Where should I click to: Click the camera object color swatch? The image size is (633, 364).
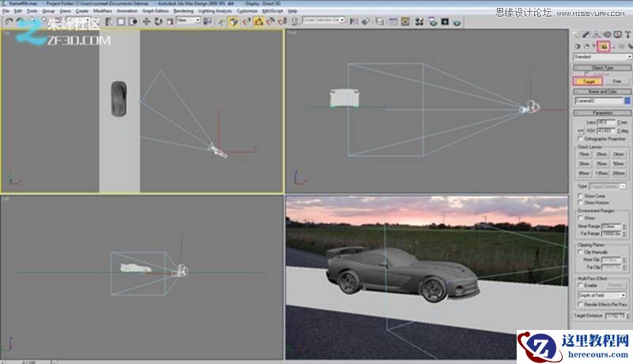point(627,100)
